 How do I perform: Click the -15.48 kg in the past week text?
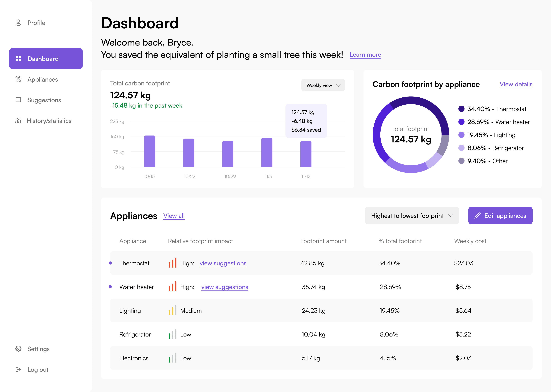(146, 106)
